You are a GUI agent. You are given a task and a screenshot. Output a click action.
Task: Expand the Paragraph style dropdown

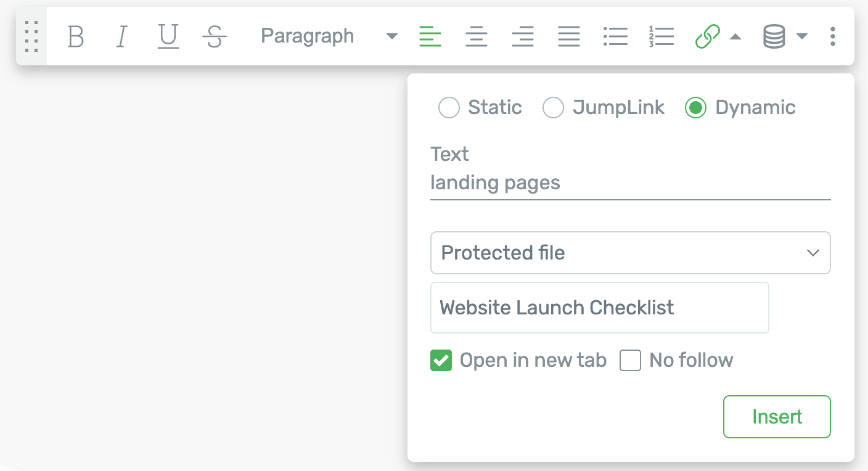tap(391, 36)
